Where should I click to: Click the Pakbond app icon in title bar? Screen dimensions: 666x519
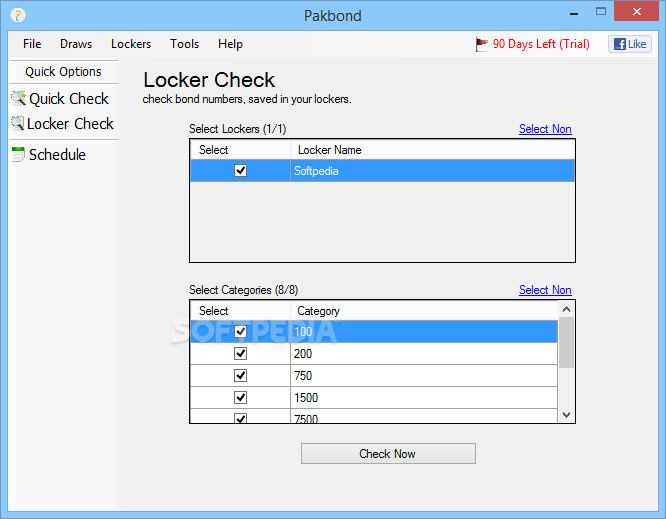[x=18, y=15]
